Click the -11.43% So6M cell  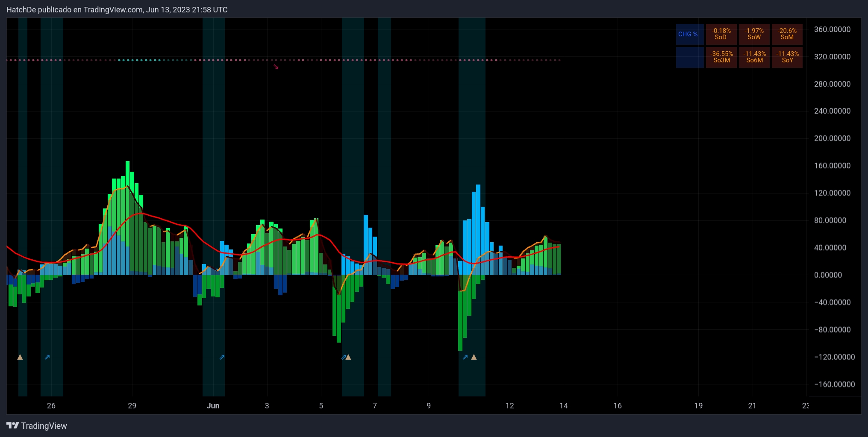coord(754,57)
